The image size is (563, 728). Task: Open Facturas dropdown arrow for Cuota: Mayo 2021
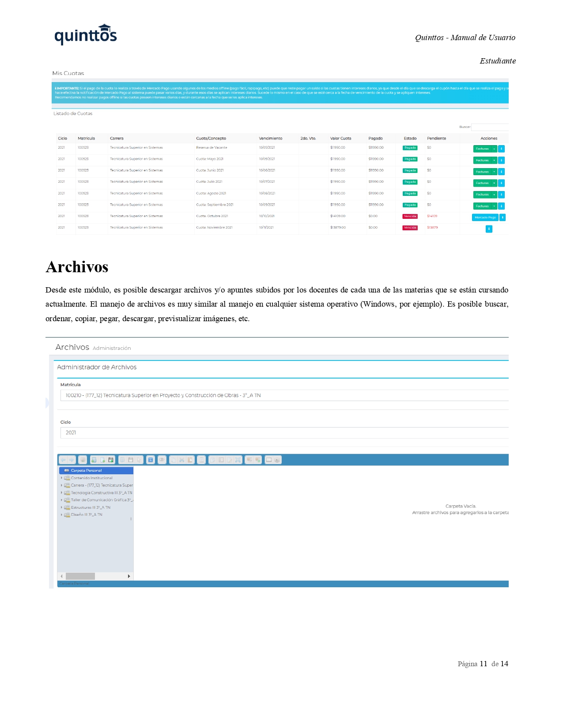[494, 160]
